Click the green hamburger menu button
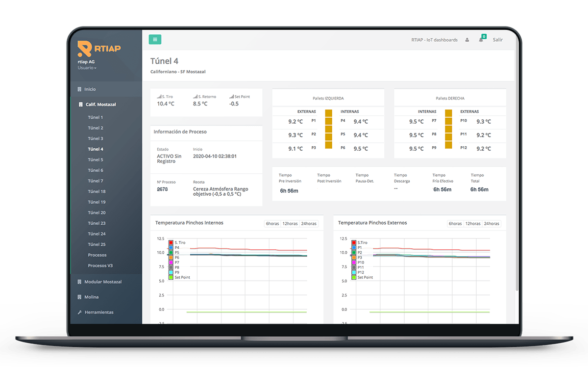Image resolution: width=588 pixels, height=367 pixels. [x=155, y=40]
